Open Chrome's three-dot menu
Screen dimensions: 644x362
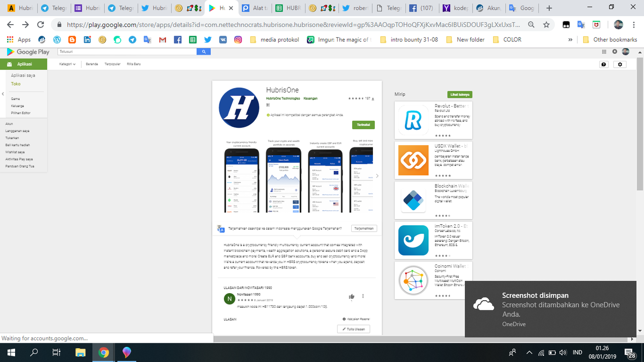(634, 25)
